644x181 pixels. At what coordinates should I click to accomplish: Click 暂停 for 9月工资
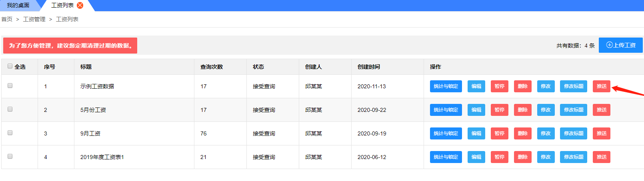click(x=500, y=133)
